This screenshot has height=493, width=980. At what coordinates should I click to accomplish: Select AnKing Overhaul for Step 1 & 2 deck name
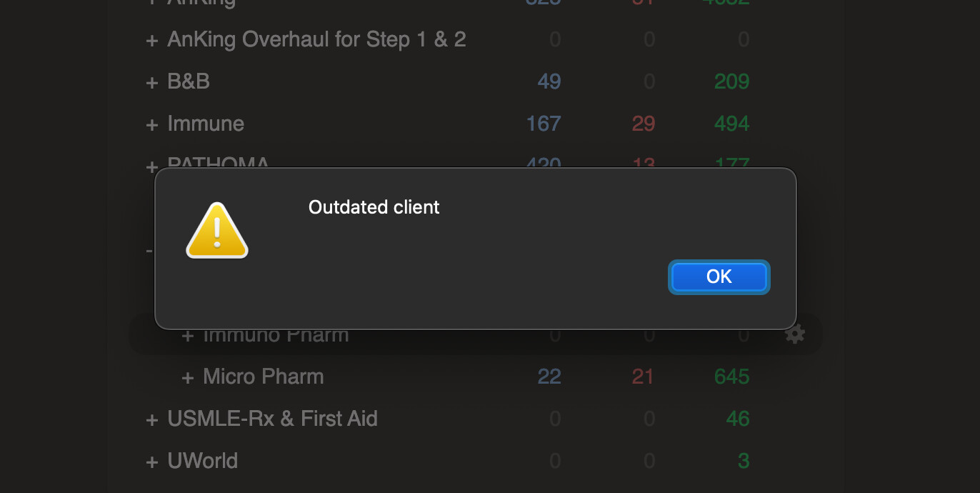[316, 39]
